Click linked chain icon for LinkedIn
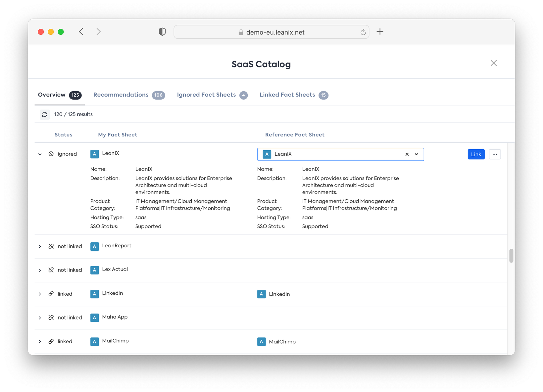The image size is (543, 392). click(51, 294)
